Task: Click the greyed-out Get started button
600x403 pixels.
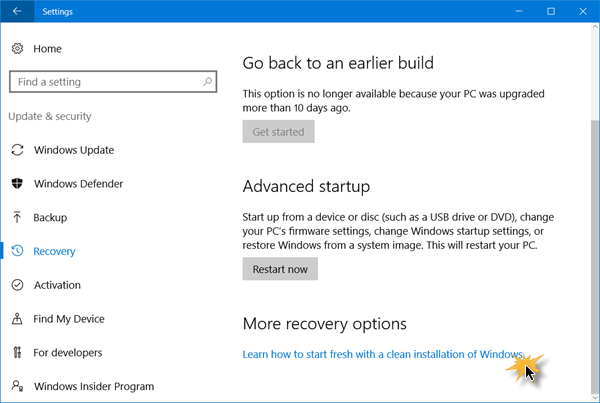Action: pyautogui.click(x=279, y=131)
